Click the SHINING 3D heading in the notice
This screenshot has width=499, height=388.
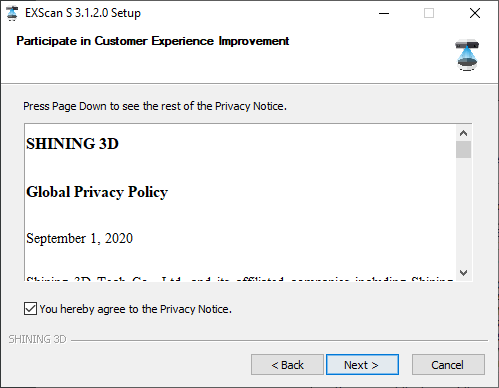(x=73, y=144)
